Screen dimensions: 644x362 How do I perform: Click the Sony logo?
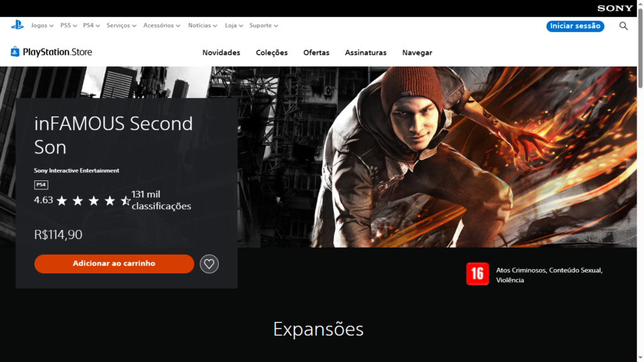pos(615,8)
